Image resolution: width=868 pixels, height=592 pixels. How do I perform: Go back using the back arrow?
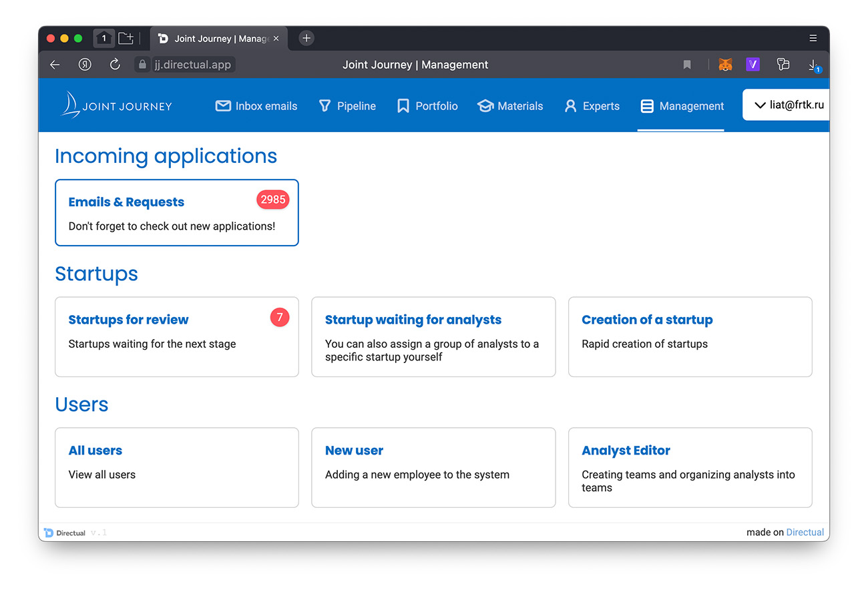55,65
